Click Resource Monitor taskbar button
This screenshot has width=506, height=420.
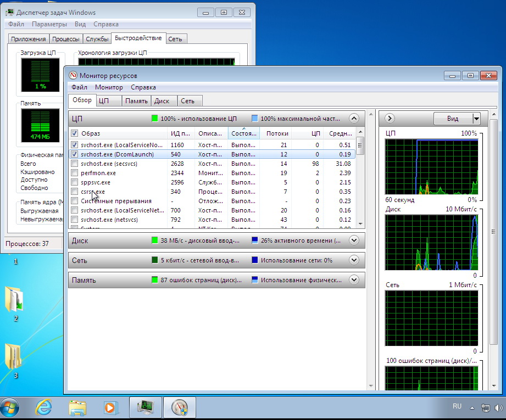point(179,407)
